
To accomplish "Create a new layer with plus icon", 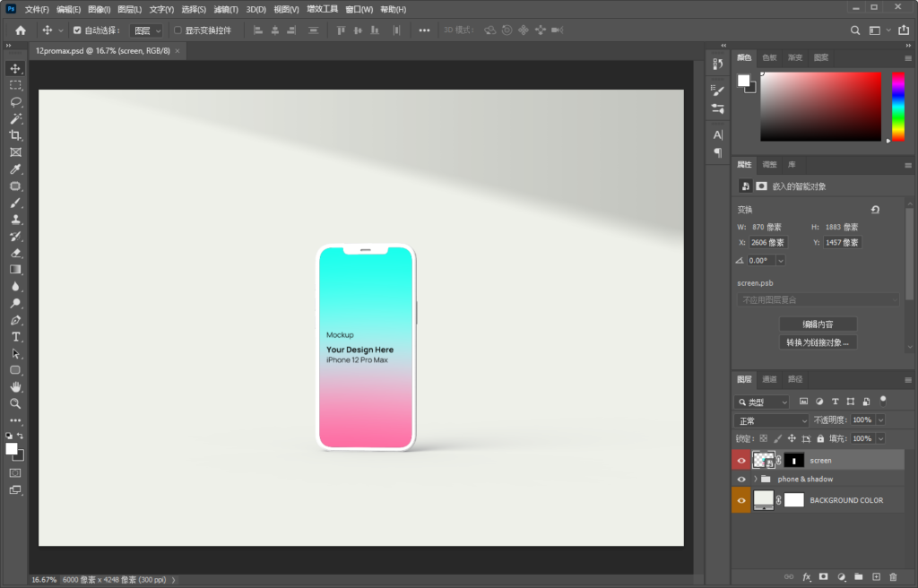I will coord(876,577).
